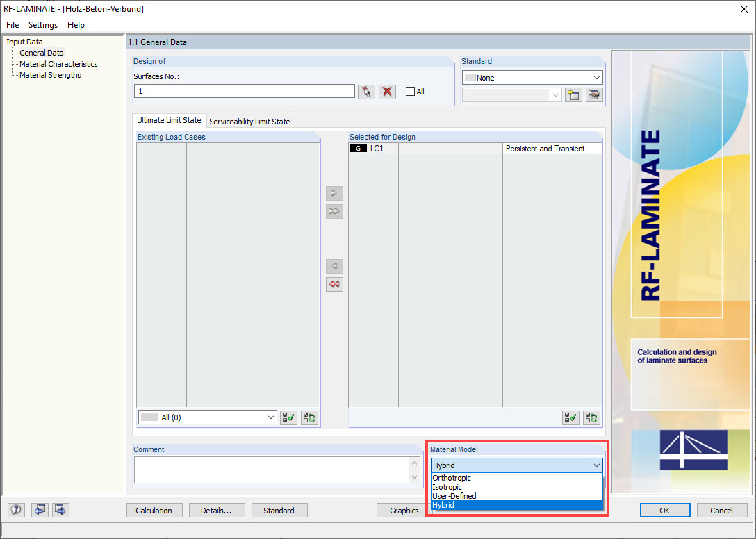
Task: Choose User-Defined material model
Action: [x=516, y=496]
